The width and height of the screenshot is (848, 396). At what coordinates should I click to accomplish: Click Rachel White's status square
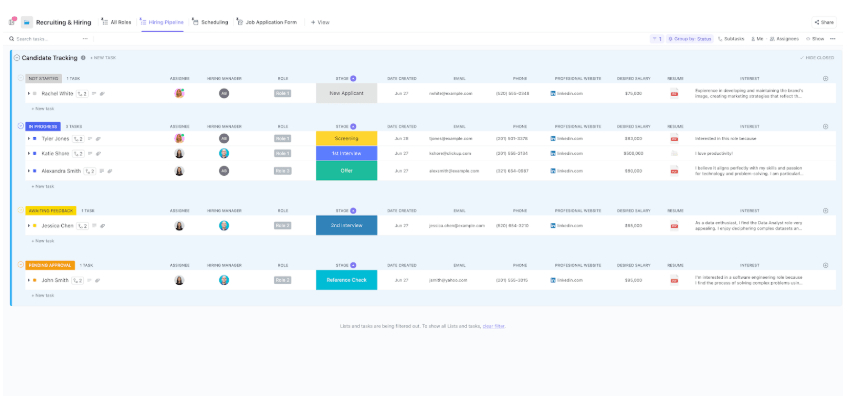tap(35, 94)
